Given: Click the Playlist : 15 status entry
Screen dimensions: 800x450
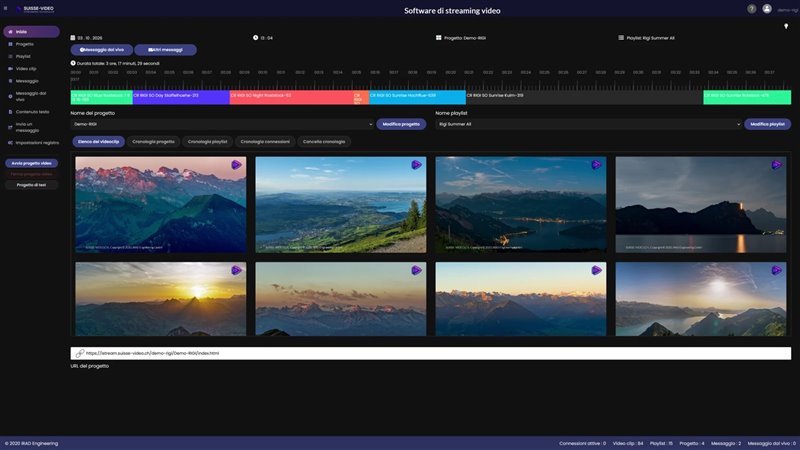Looking at the screenshot, I should pos(661,443).
